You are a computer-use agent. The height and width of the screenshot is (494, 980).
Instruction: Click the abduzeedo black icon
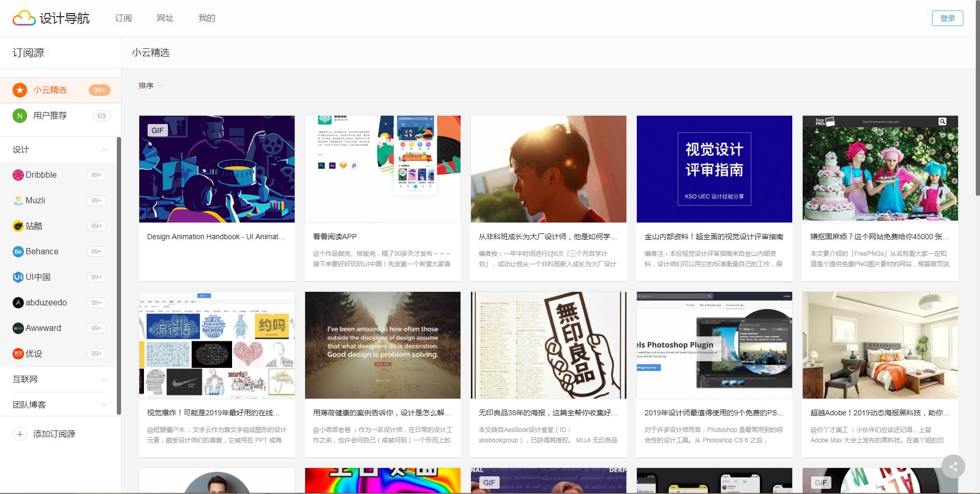(x=18, y=303)
